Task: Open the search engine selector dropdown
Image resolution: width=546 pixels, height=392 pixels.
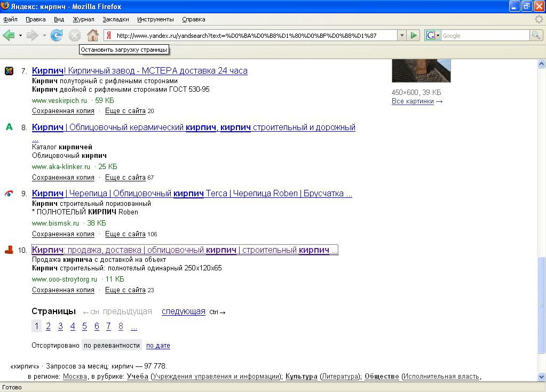Action: (438, 36)
